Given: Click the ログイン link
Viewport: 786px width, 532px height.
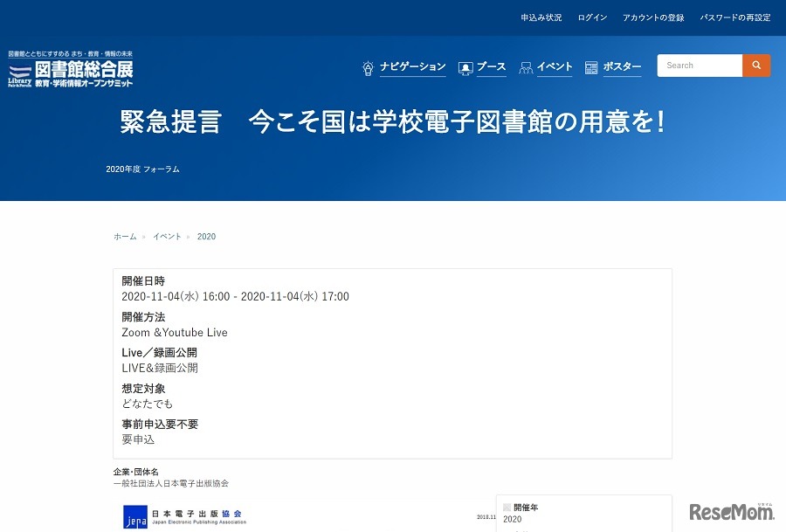Looking at the screenshot, I should click(591, 16).
